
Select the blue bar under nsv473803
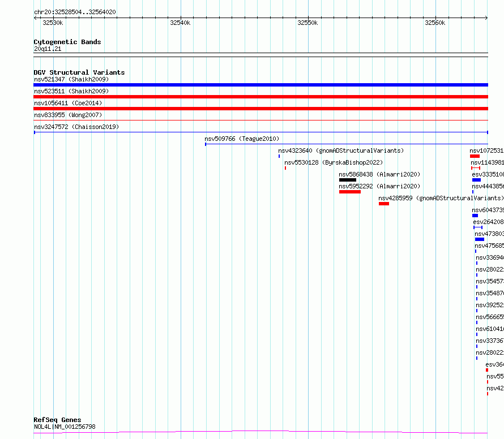[480, 239]
